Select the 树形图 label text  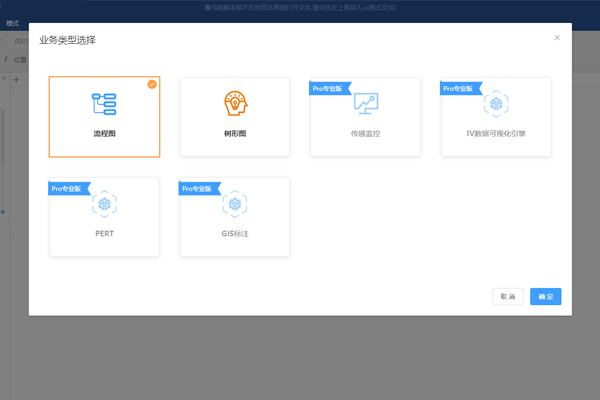coord(235,132)
